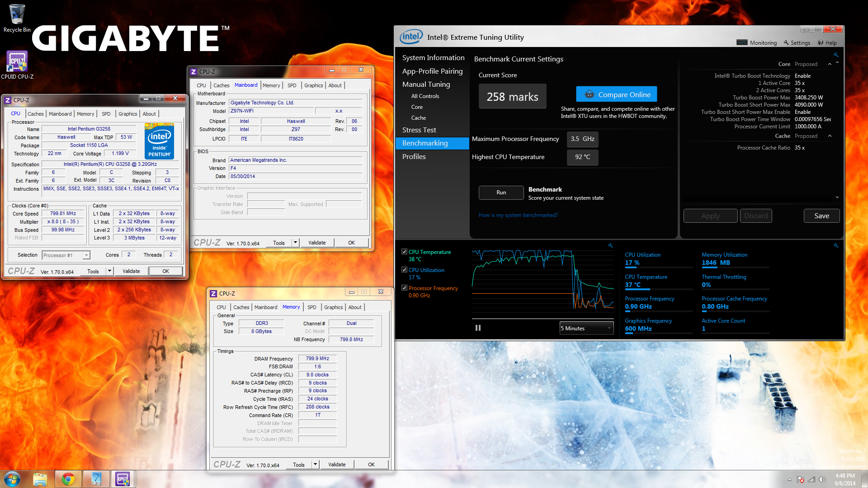868x488 pixels.
Task: Switch to Caches tab in CPU window
Action: (x=35, y=114)
